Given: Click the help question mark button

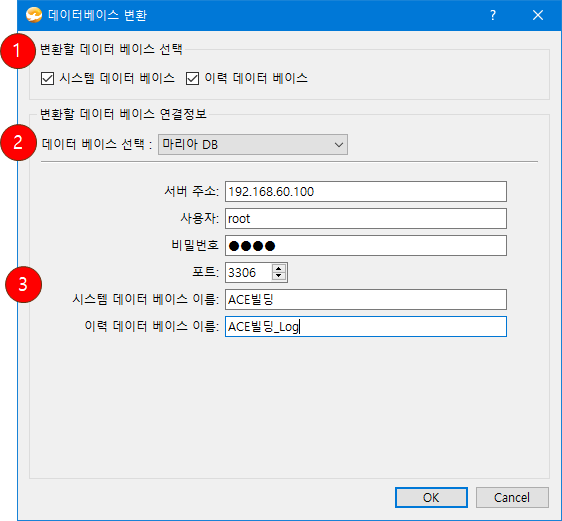Looking at the screenshot, I should pyautogui.click(x=493, y=15).
